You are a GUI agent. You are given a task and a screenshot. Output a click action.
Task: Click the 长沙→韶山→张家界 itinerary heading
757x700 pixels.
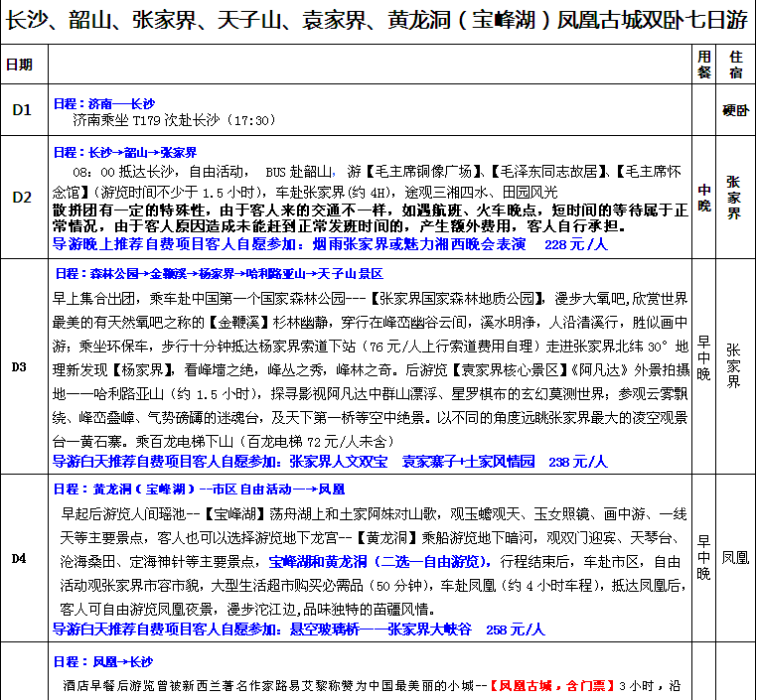pos(125,152)
